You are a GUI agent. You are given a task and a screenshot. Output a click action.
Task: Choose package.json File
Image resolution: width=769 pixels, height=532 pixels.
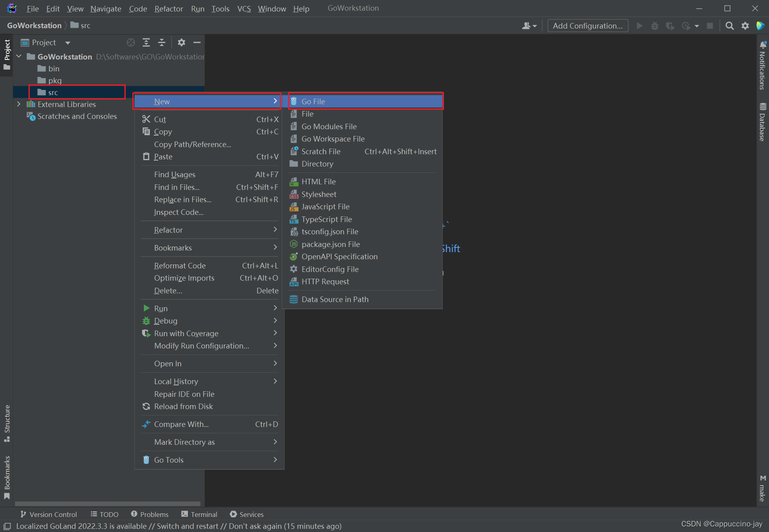tap(362, 244)
